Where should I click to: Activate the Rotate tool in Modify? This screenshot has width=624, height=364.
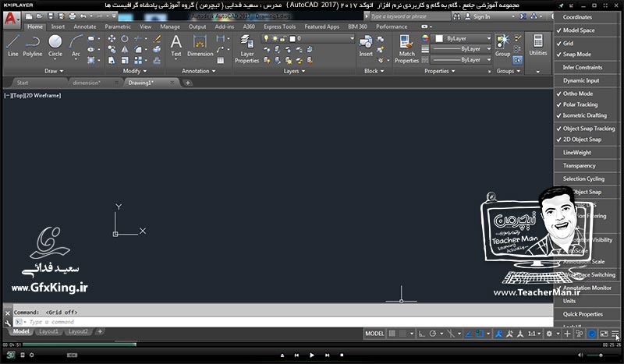click(125, 39)
